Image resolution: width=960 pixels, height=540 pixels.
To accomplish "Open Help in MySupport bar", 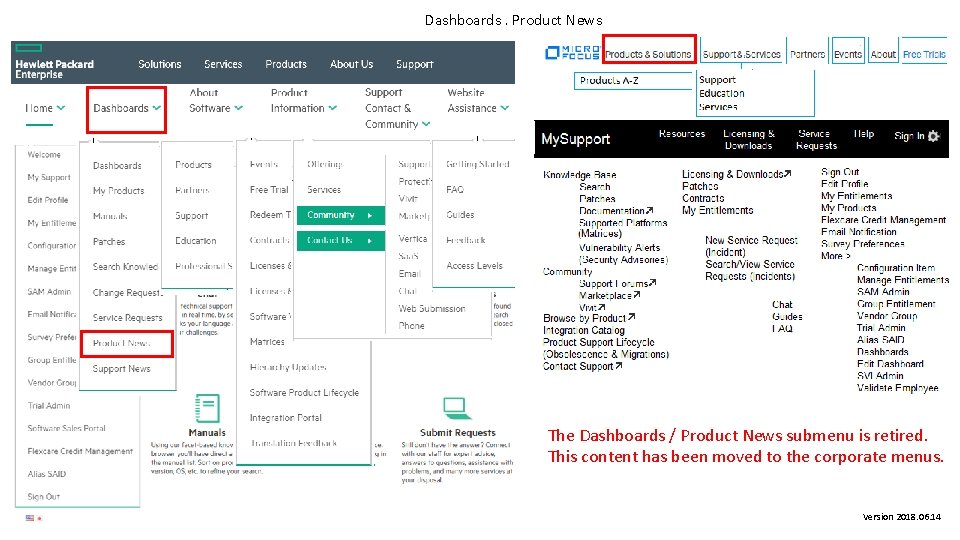I will [x=864, y=133].
